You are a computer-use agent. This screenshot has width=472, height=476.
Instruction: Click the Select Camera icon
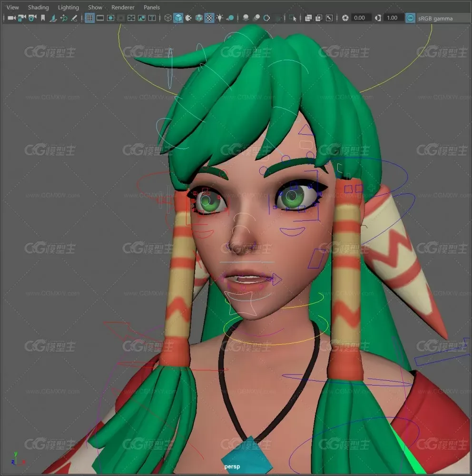pos(11,18)
